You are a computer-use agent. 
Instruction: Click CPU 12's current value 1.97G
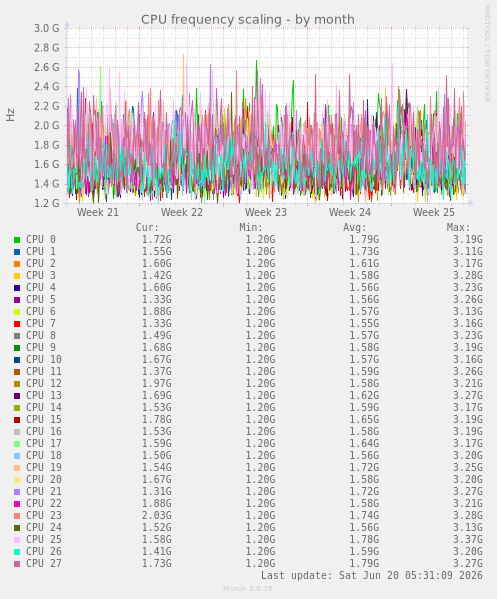(157, 384)
